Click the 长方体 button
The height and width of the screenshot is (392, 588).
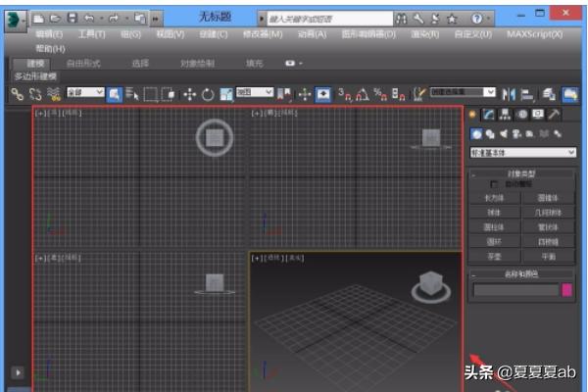(496, 195)
